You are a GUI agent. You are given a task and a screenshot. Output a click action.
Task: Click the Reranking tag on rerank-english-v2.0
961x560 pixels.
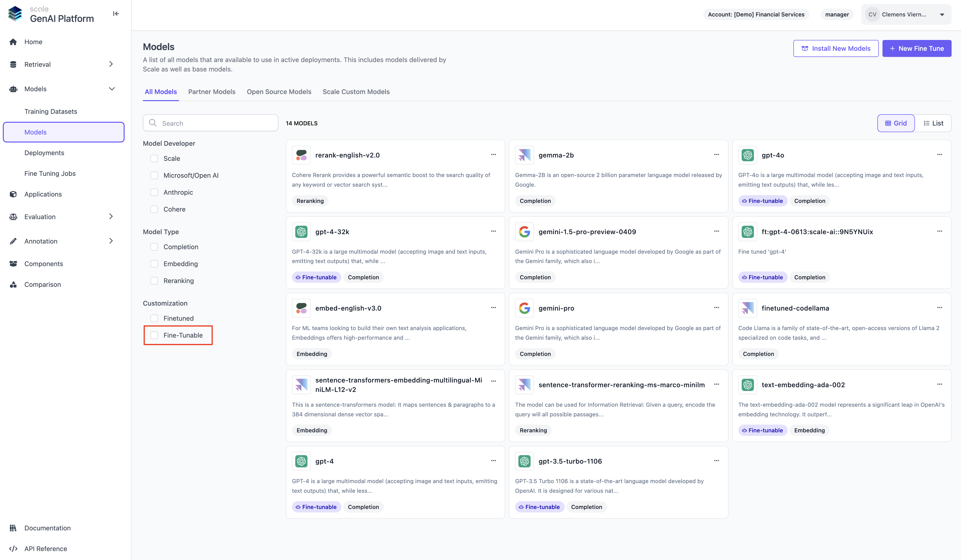[x=310, y=201]
